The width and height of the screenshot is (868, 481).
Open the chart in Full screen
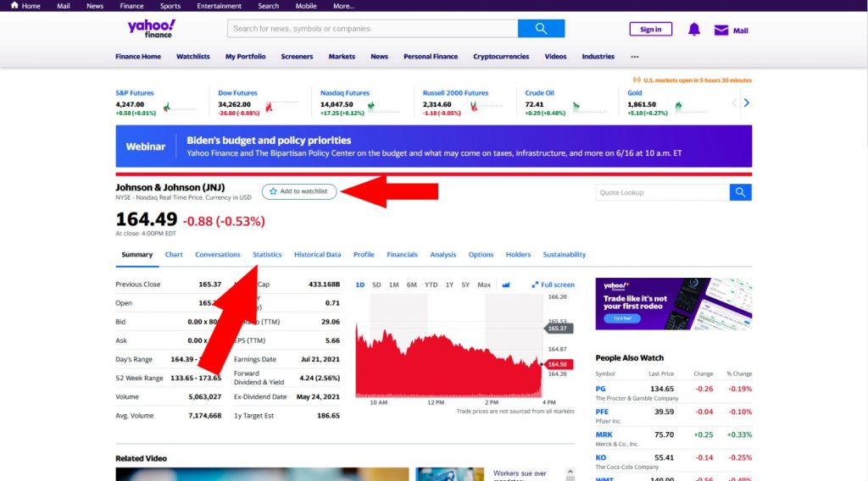pos(553,285)
